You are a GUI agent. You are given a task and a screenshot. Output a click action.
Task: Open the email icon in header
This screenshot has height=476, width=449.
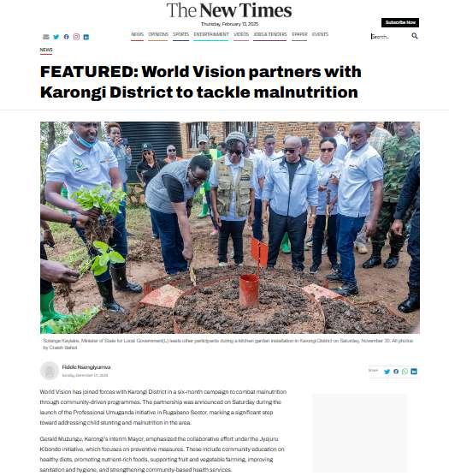pyautogui.click(x=46, y=37)
